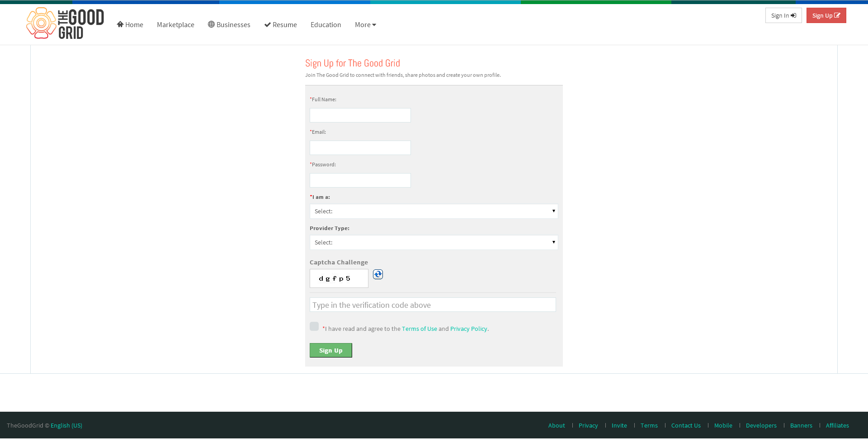868x447 pixels.
Task: Expand the 'I am a' dropdown
Action: pyautogui.click(x=434, y=211)
